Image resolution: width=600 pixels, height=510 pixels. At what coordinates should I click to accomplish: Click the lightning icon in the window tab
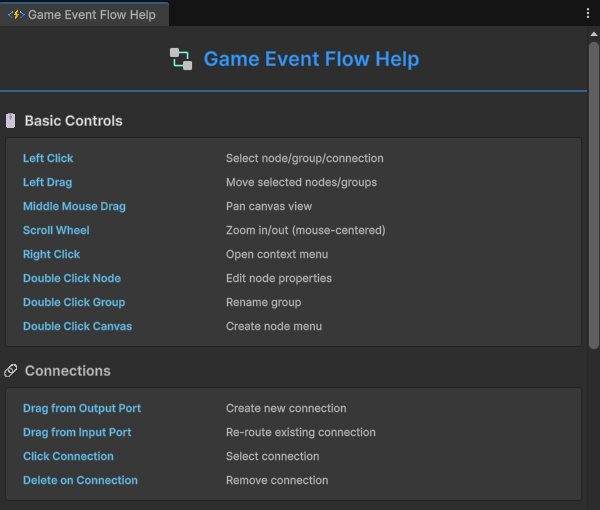(16, 15)
